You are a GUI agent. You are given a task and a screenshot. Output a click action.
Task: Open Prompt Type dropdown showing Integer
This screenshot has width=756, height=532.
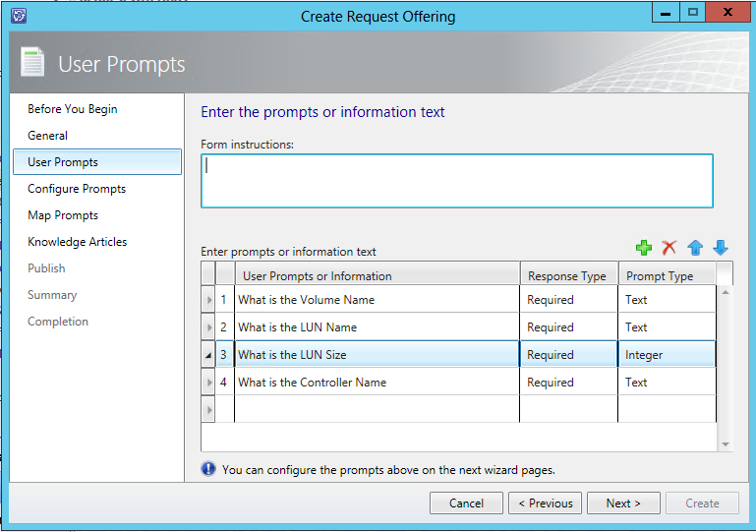[x=667, y=355]
